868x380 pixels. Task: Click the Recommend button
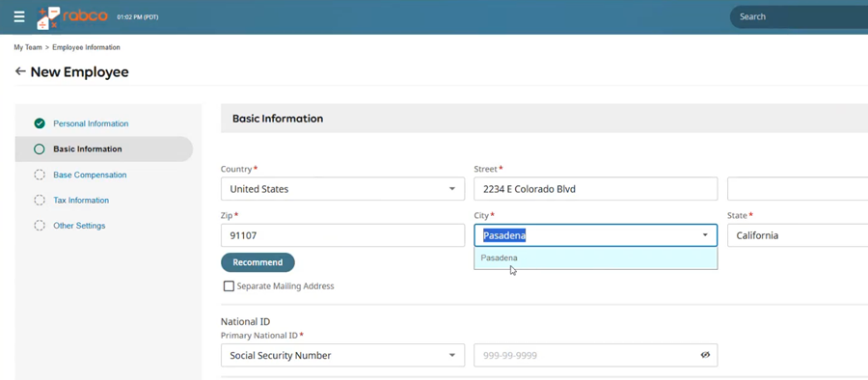coord(258,262)
